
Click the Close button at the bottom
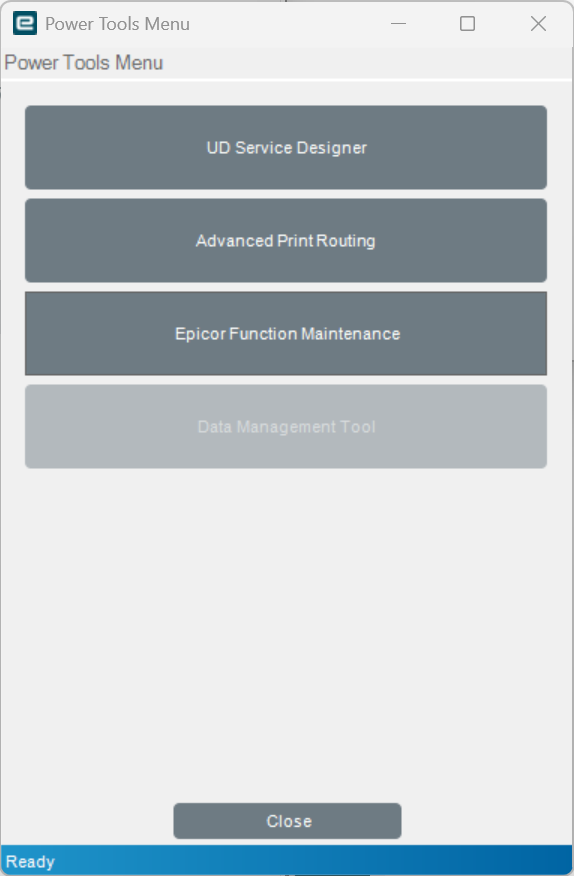click(x=287, y=821)
